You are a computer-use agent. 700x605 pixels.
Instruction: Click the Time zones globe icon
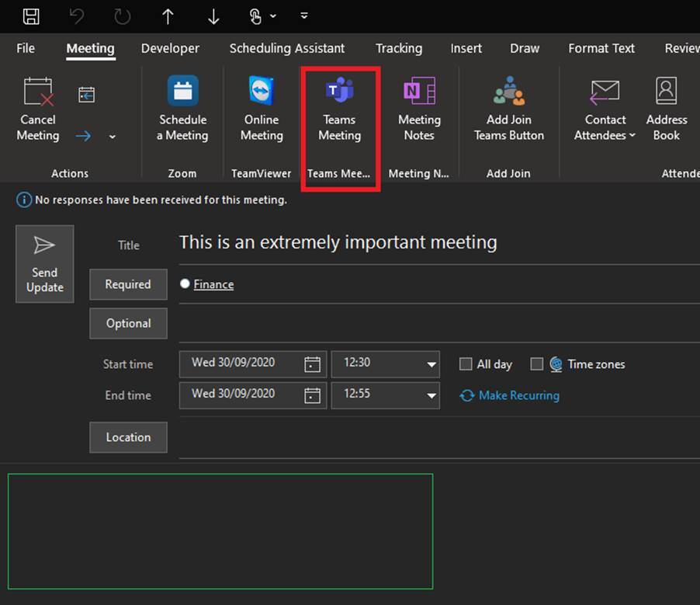coord(556,364)
